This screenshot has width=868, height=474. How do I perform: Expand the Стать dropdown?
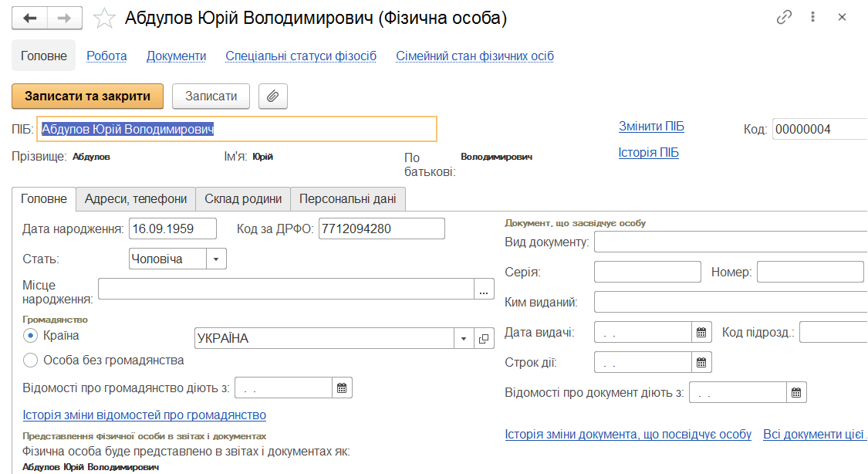(x=217, y=259)
